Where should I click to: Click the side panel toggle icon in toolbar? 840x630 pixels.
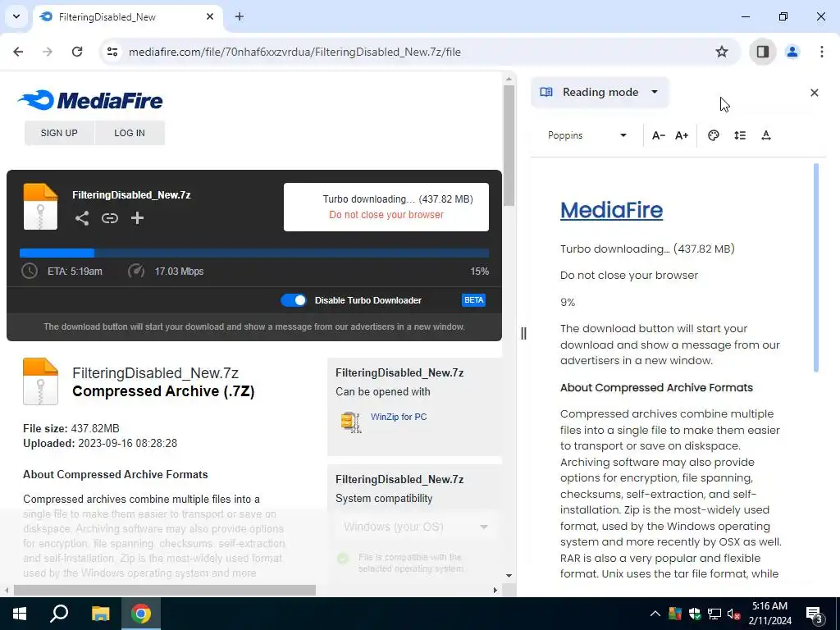763,52
